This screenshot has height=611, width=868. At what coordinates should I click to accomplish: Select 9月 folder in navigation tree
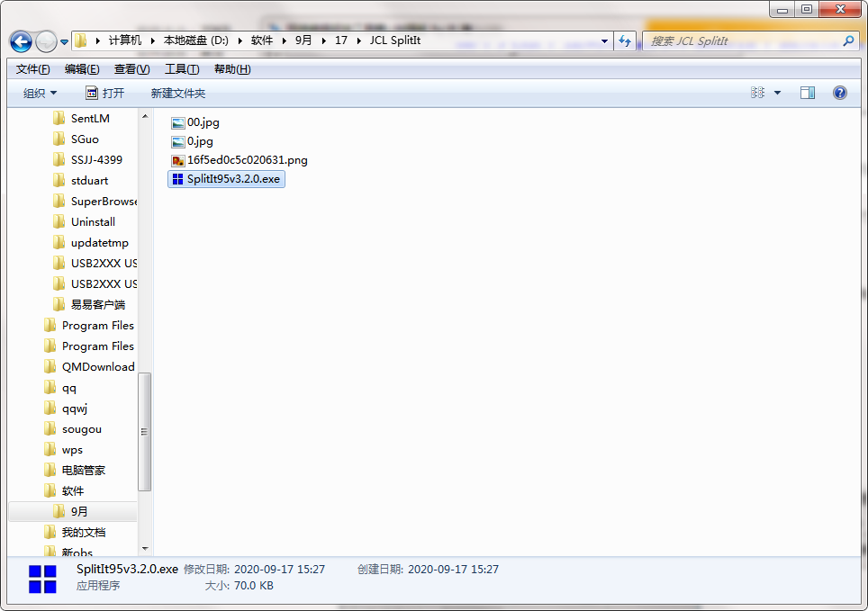pos(71,511)
